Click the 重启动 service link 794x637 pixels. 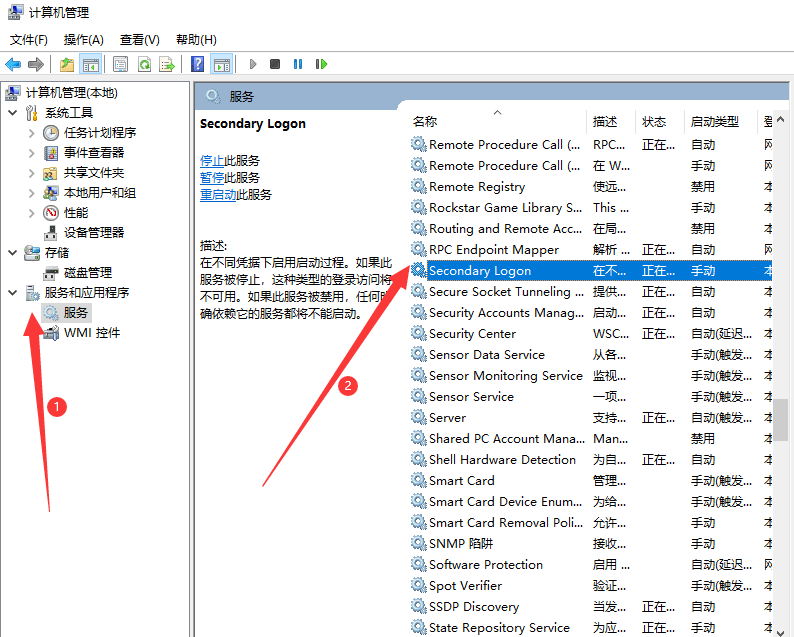(218, 194)
